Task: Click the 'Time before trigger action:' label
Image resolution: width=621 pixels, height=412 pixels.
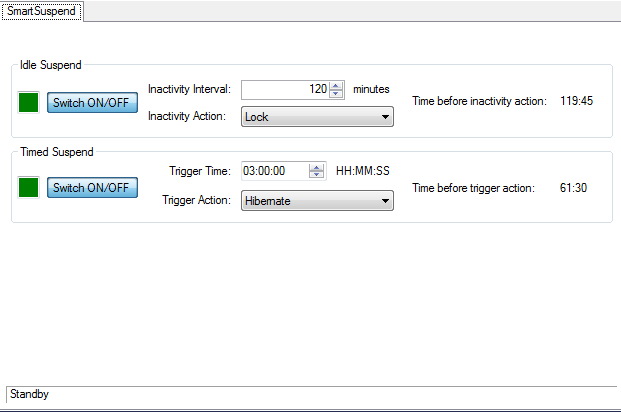Action: tap(473, 188)
